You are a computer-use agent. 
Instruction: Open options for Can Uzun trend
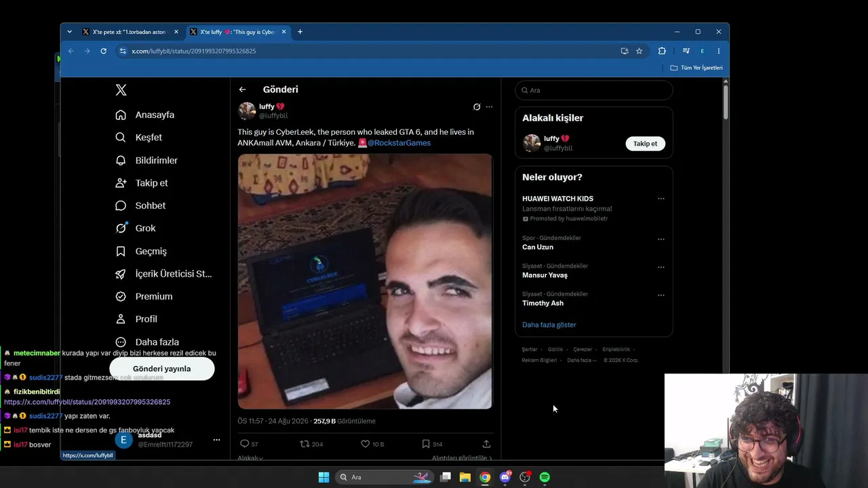pos(661,239)
